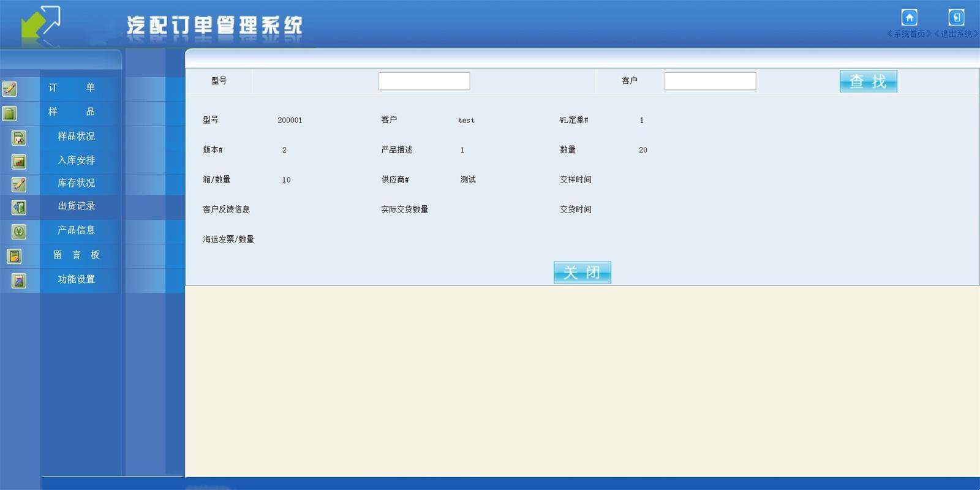980x490 pixels.
Task: Click the 客户反馈信息 label
Action: point(226,209)
